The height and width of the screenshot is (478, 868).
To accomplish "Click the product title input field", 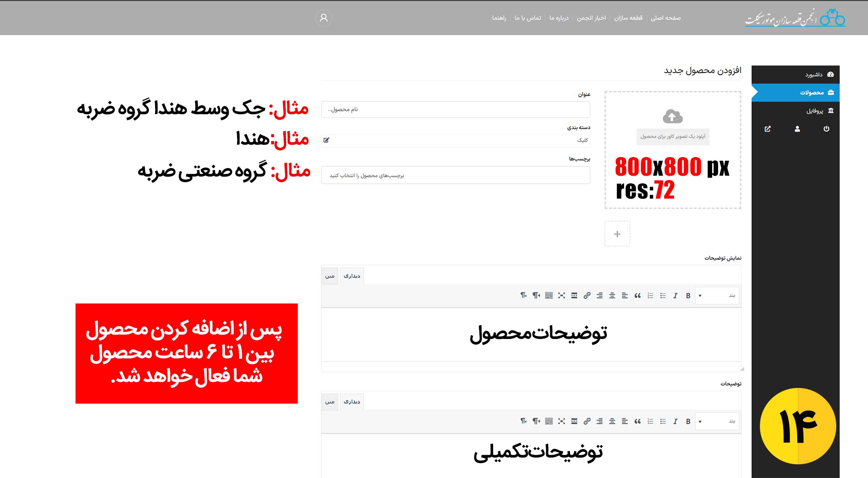I will pyautogui.click(x=455, y=110).
